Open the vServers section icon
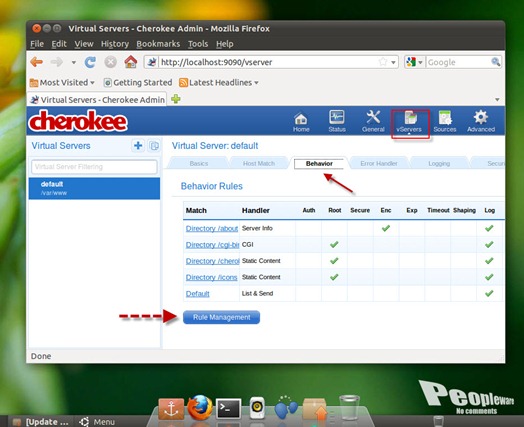This screenshot has height=427, width=524. point(410,122)
